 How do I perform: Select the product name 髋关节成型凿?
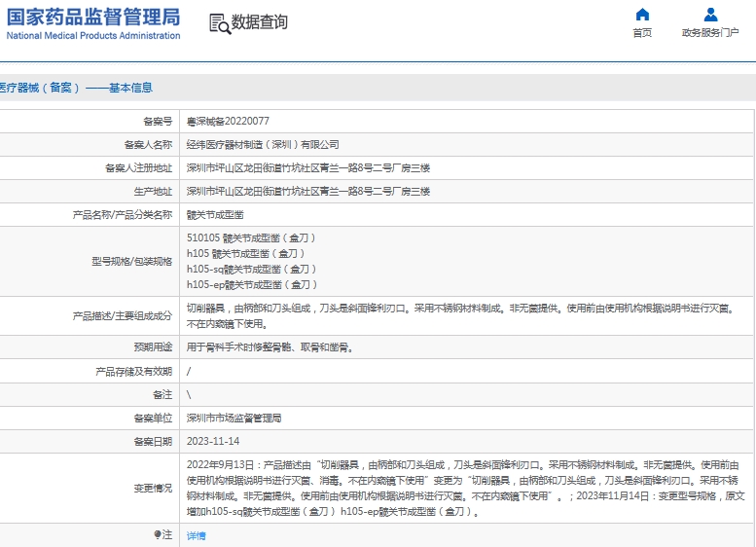coord(215,215)
